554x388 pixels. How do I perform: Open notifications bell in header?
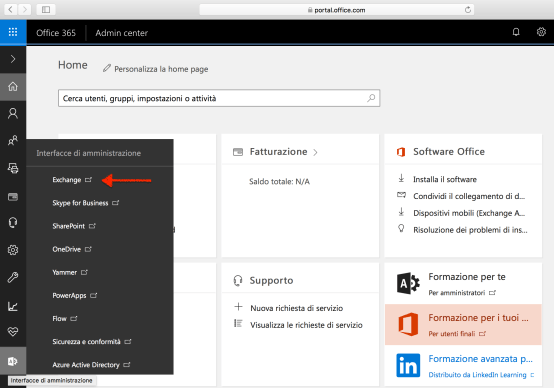[516, 32]
